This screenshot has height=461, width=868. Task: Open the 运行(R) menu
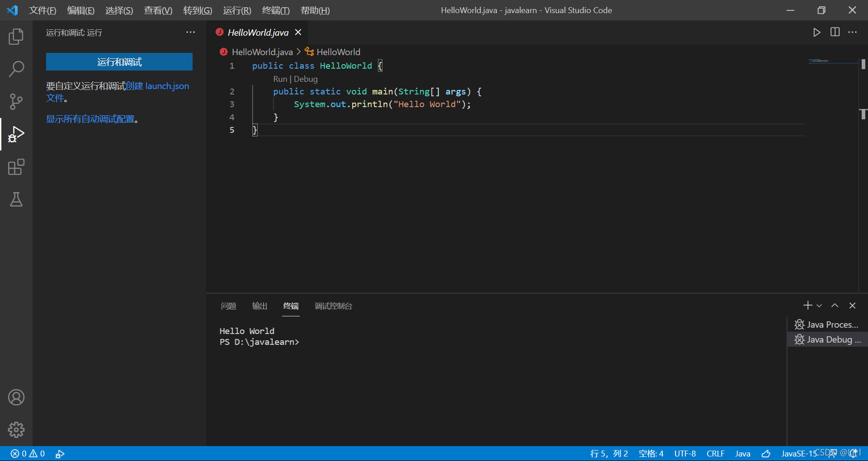(x=237, y=10)
